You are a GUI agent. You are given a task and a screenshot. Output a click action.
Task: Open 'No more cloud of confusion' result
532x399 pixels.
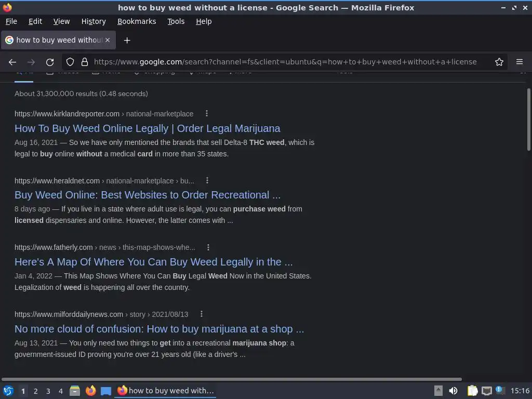159,329
